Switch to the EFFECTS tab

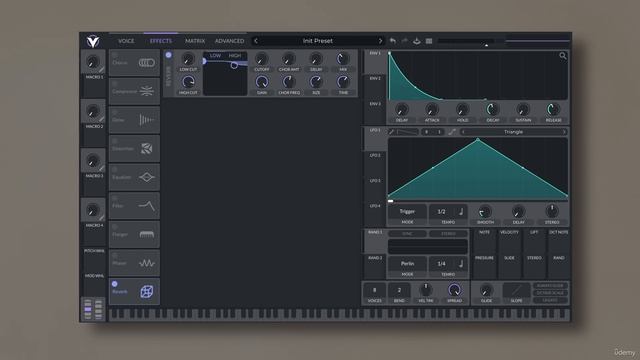coord(161,41)
